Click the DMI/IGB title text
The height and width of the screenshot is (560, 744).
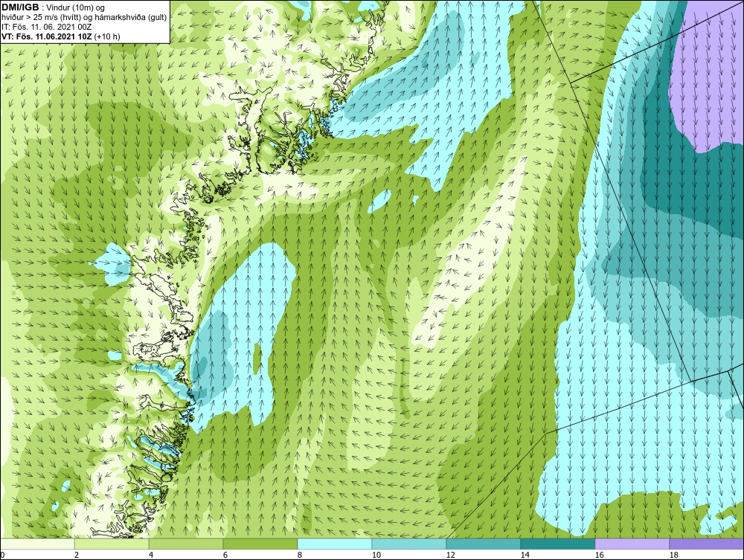pos(20,7)
